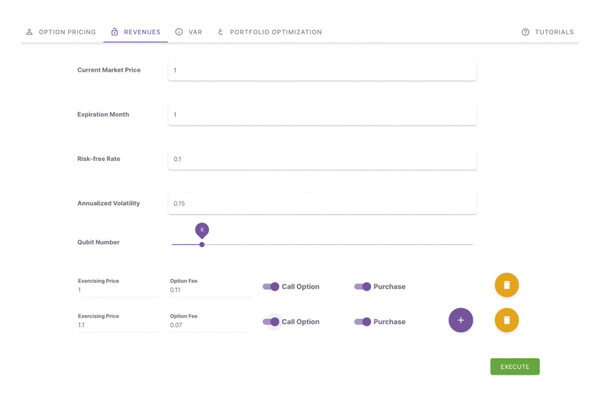This screenshot has width=600, height=397.
Task: Delete the option row with fee 0.11
Action: point(507,285)
